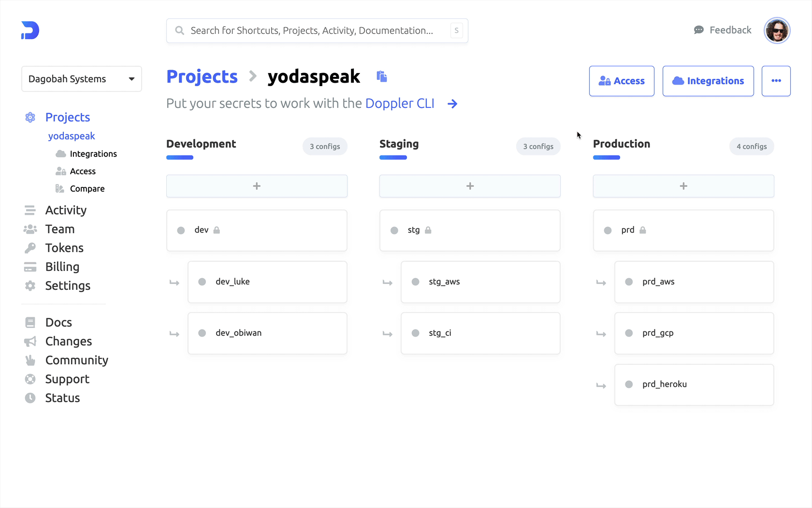This screenshot has width=812, height=508.
Task: Click the Doppler logo icon
Action: pos(30,30)
